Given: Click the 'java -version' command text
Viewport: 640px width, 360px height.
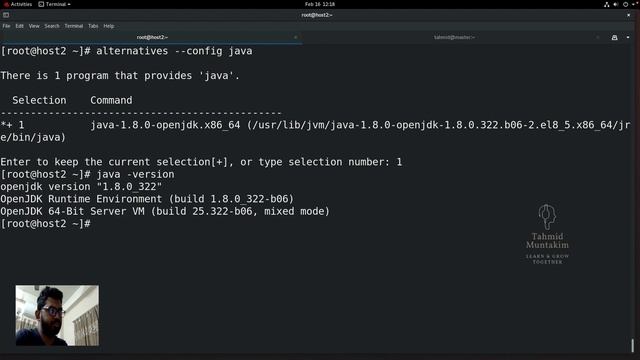Looking at the screenshot, I should point(135,174).
